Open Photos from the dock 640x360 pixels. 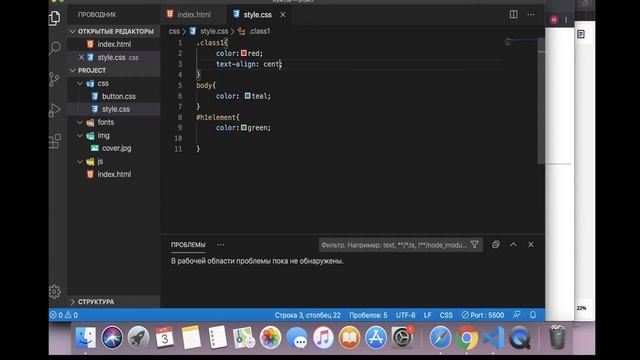pos(270,338)
